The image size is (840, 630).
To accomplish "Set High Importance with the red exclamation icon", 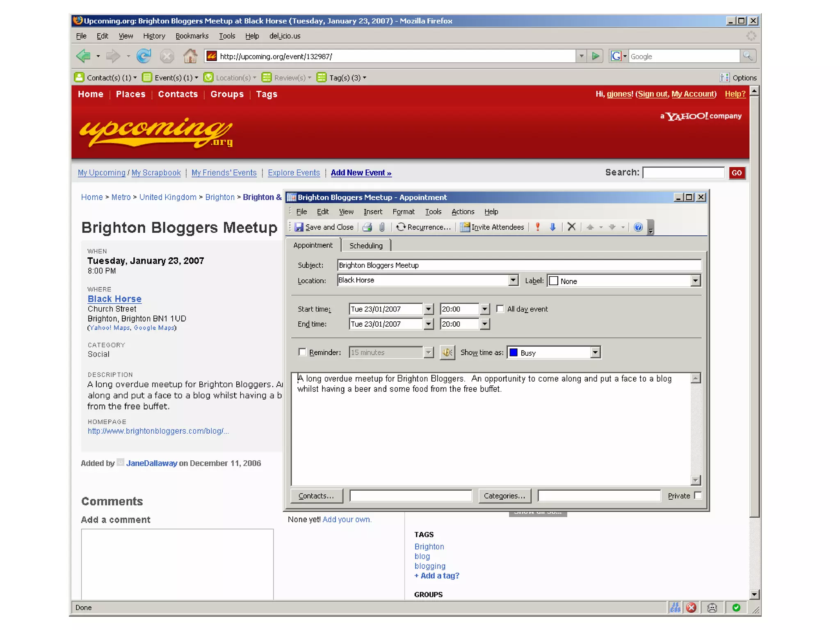I will coord(538,227).
